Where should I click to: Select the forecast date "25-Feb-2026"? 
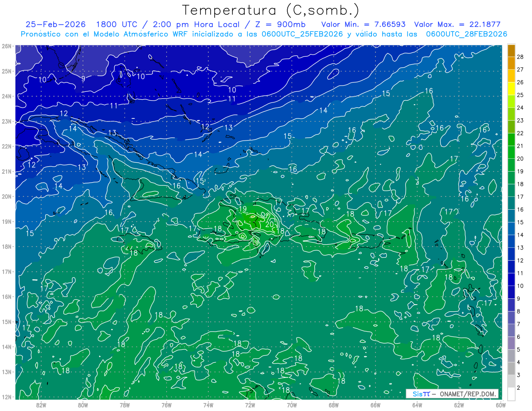55,24
